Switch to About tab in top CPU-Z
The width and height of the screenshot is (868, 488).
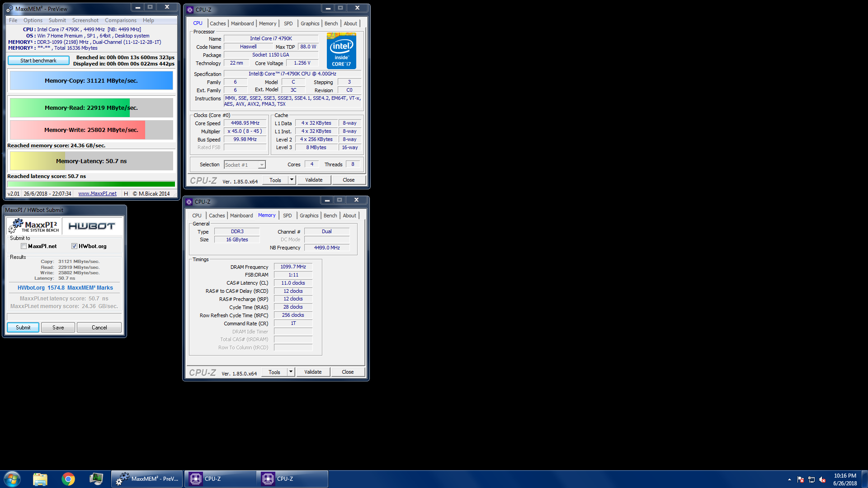(x=350, y=23)
